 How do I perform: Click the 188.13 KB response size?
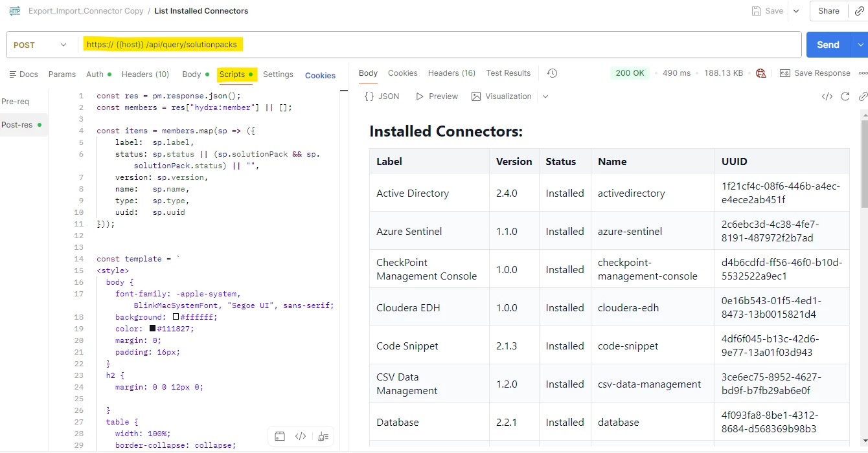(x=724, y=73)
